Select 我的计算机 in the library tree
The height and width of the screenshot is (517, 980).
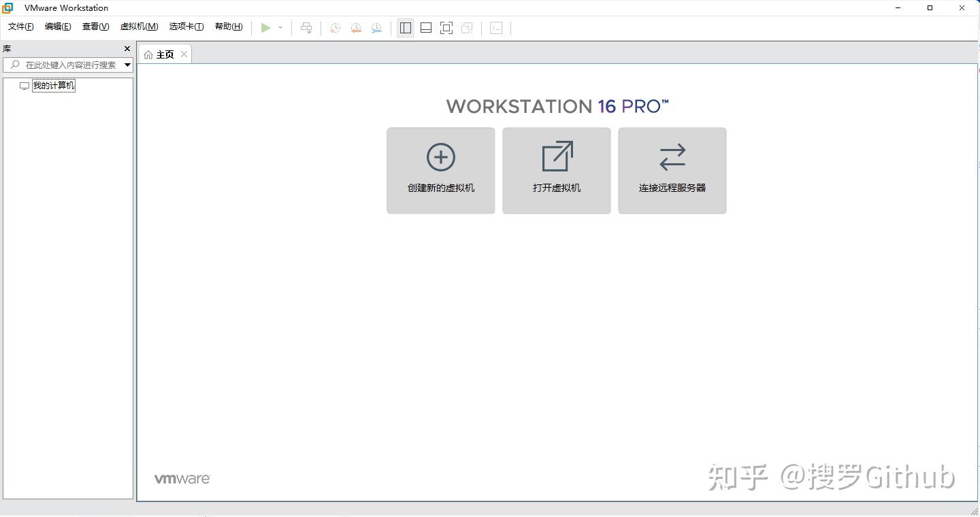pyautogui.click(x=54, y=86)
